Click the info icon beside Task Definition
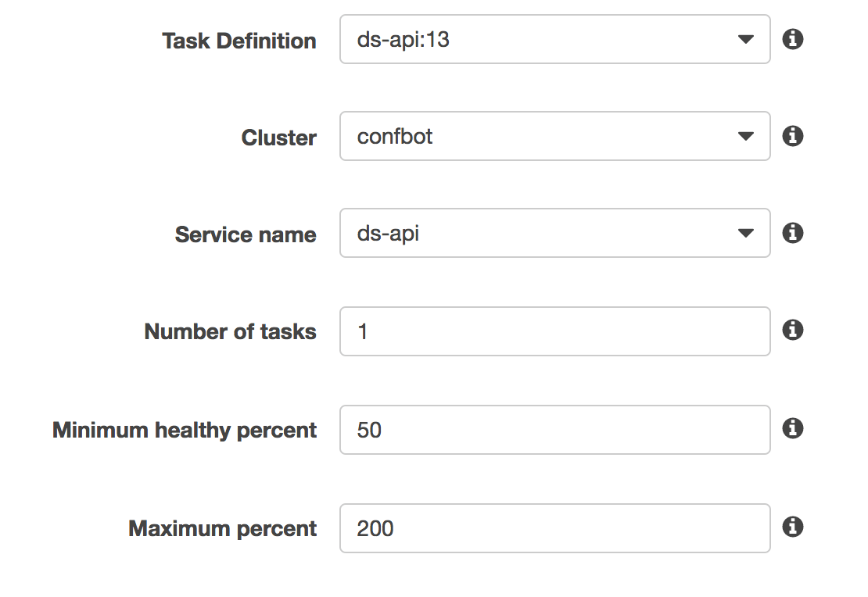 (x=793, y=39)
